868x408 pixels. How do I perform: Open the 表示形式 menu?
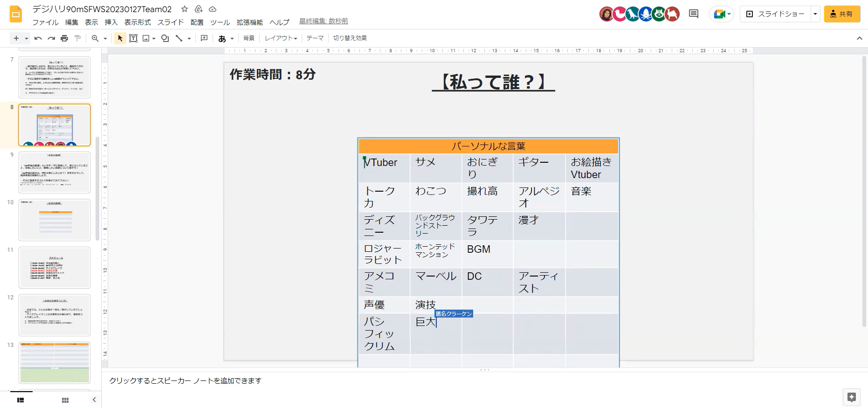click(x=138, y=22)
